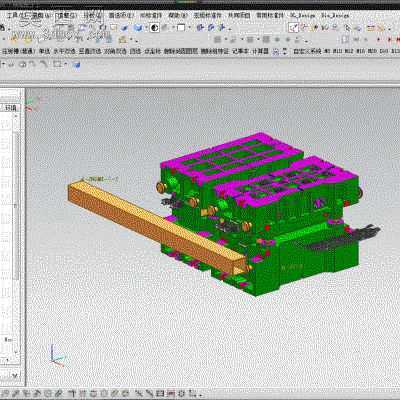
Task: Open dropdown beside the rectangle selection icon
Action: pyautogui.click(x=66, y=64)
